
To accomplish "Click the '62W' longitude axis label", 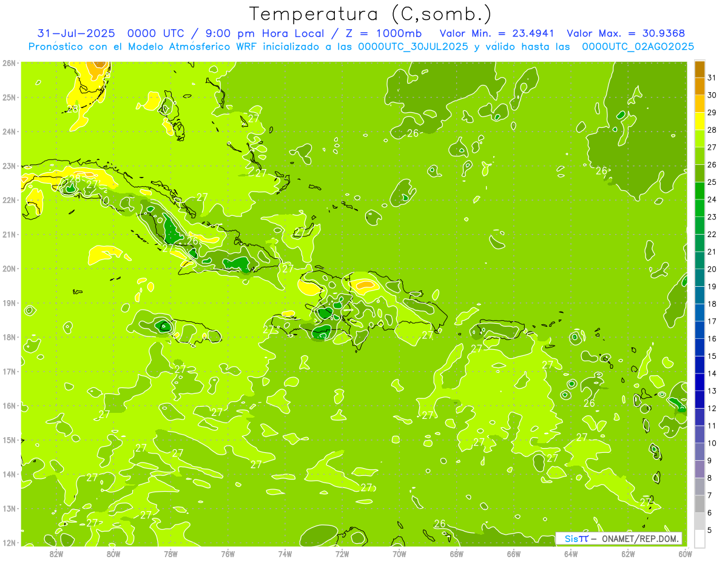I will click(628, 554).
